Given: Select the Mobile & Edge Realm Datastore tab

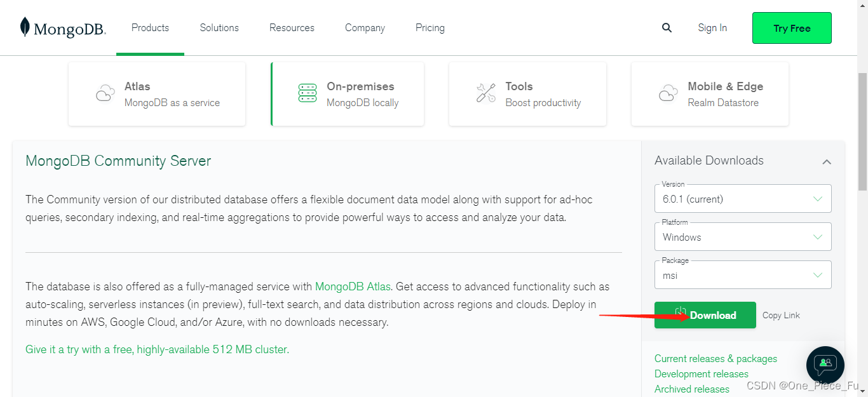Looking at the screenshot, I should coord(710,94).
